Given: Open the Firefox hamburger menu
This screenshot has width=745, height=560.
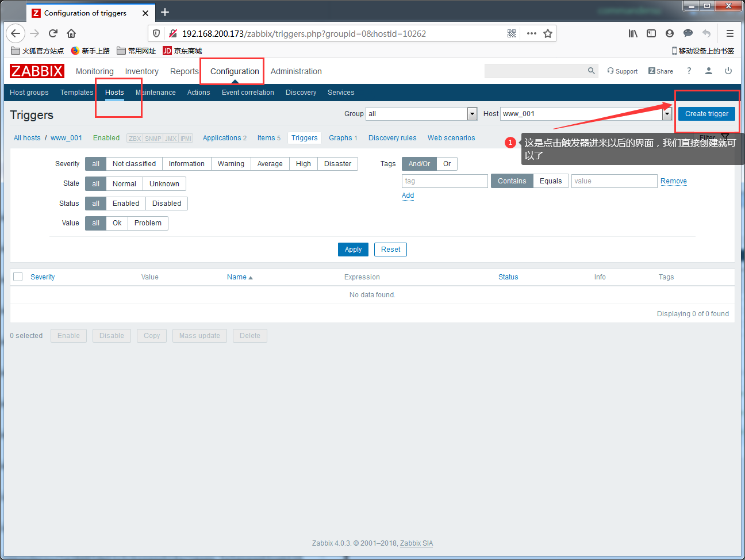Looking at the screenshot, I should click(730, 33).
